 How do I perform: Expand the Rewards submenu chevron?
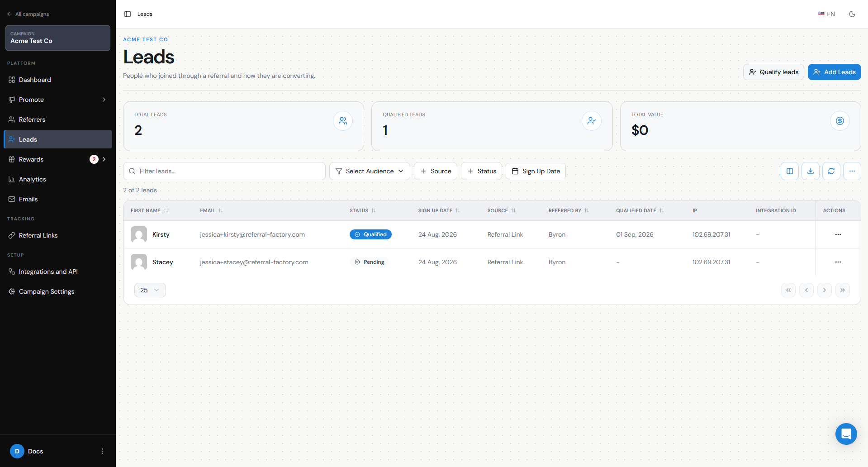click(104, 159)
